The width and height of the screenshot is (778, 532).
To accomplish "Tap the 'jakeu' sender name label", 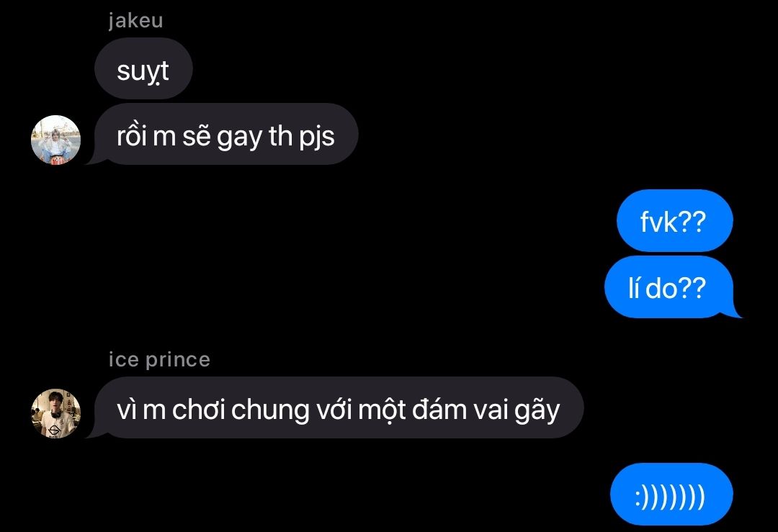I will 135,21.
